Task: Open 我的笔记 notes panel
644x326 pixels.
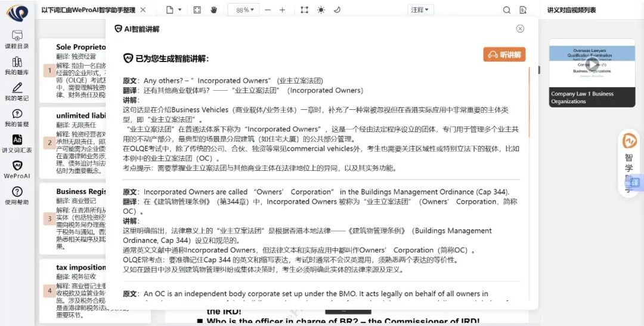Action: point(17,91)
